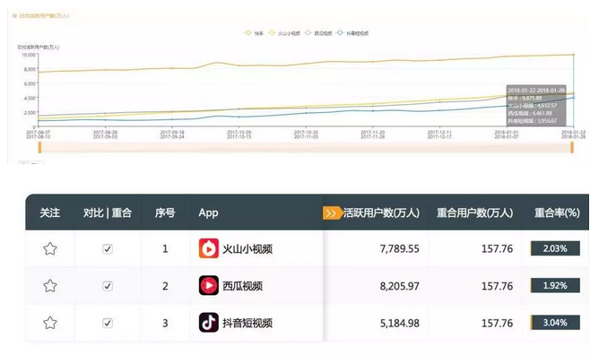Click the orange double-arrow expand icon
The height and width of the screenshot is (364, 599).
click(332, 213)
